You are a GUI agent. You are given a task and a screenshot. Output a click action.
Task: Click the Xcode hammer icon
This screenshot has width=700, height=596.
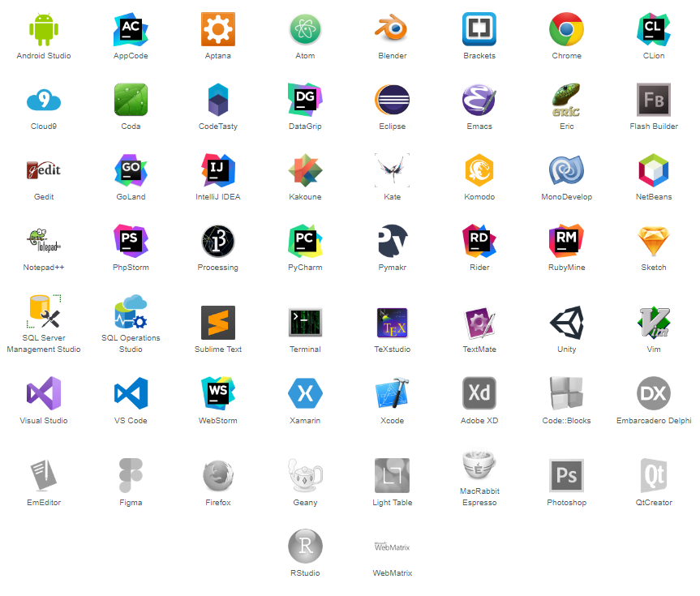tap(393, 393)
